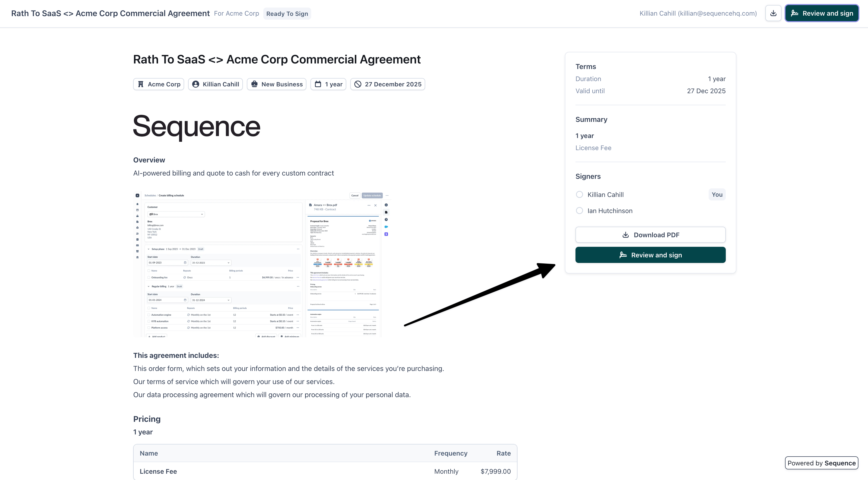The image size is (868, 480).
Task: Click the License Fee summary link
Action: [593, 148]
